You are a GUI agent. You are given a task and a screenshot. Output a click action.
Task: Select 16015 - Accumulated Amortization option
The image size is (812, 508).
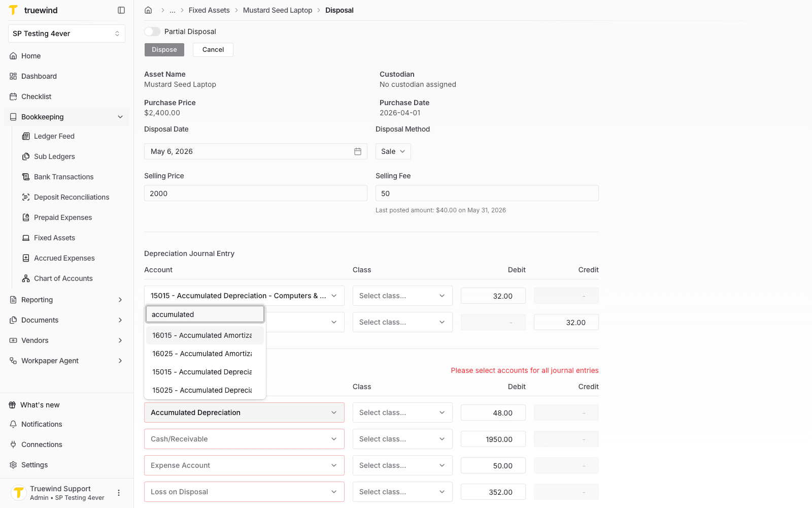205,335
